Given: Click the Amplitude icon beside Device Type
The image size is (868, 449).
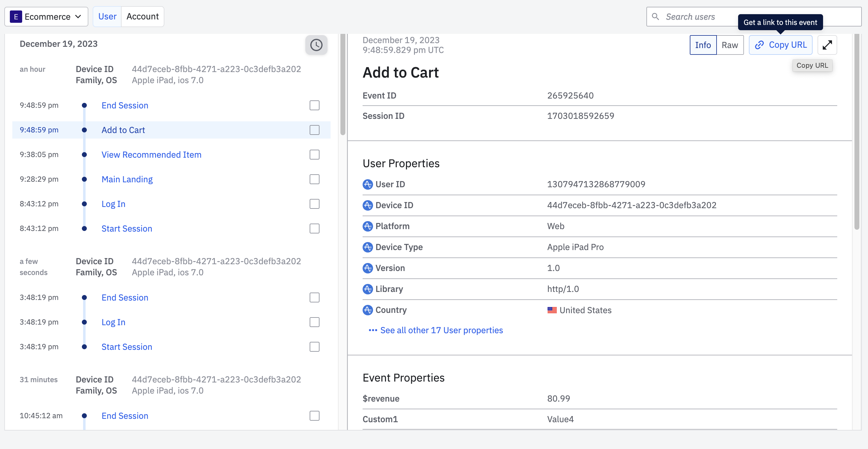Looking at the screenshot, I should click(367, 247).
